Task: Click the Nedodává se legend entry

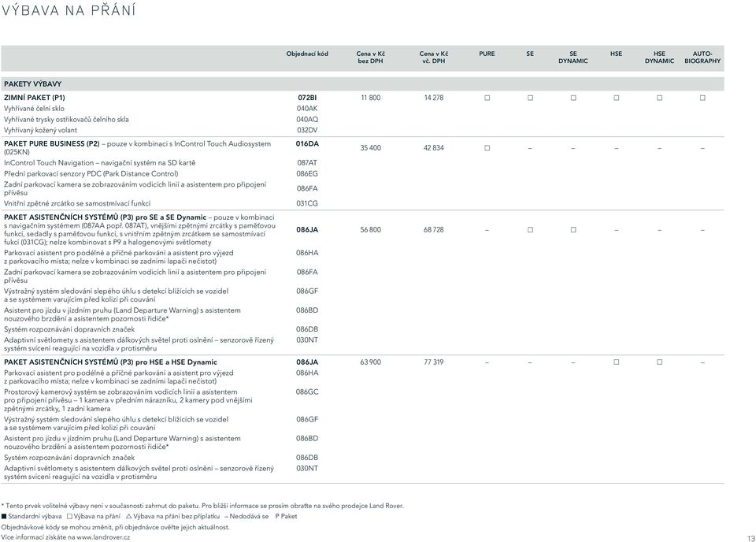Action: pos(246,517)
